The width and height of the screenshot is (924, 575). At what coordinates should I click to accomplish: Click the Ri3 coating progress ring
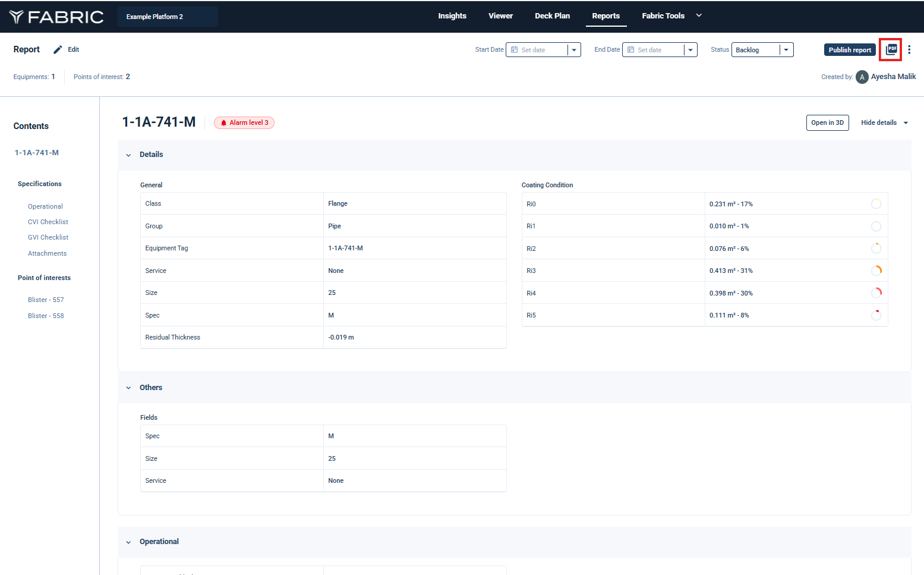[x=876, y=271]
